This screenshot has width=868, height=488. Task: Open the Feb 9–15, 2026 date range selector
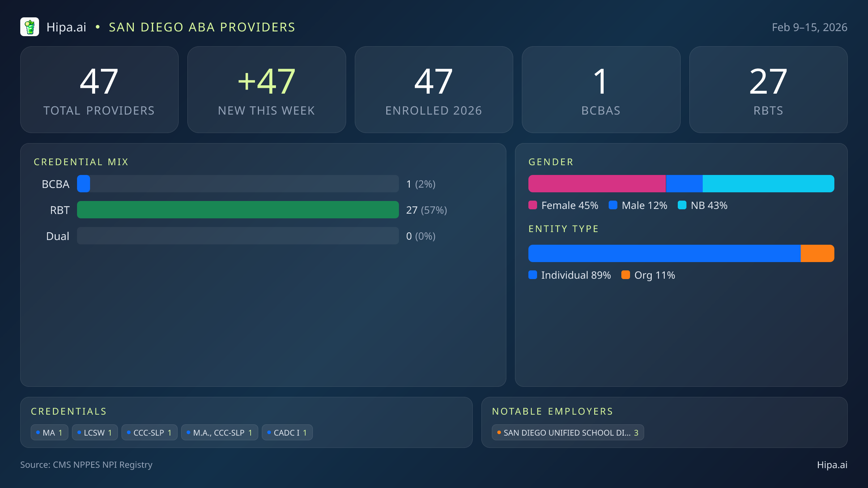[x=810, y=27]
